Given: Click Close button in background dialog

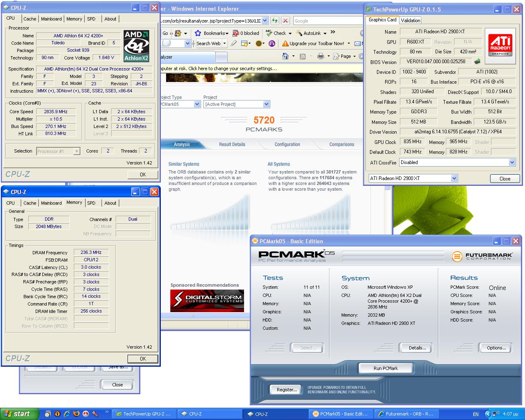Looking at the screenshot, I should (x=117, y=385).
